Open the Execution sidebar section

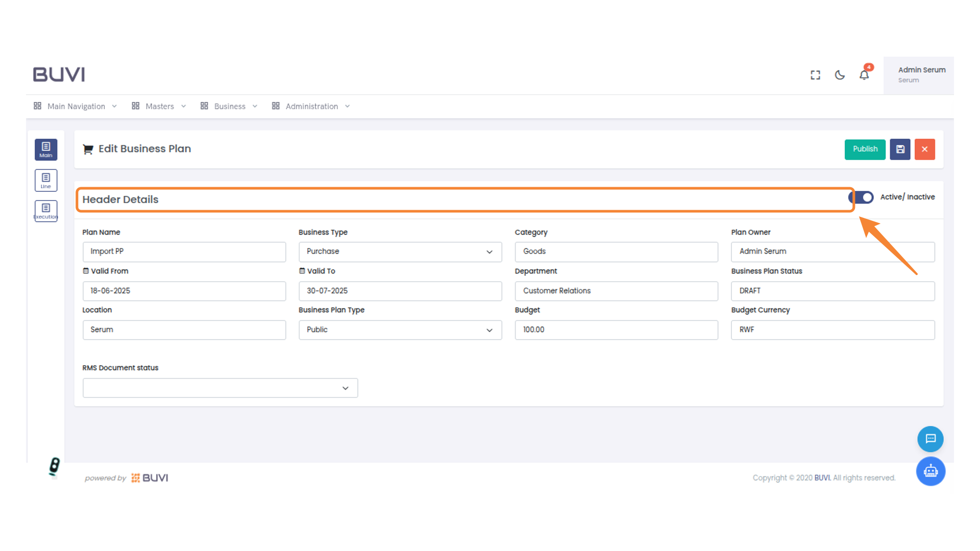[x=45, y=211]
